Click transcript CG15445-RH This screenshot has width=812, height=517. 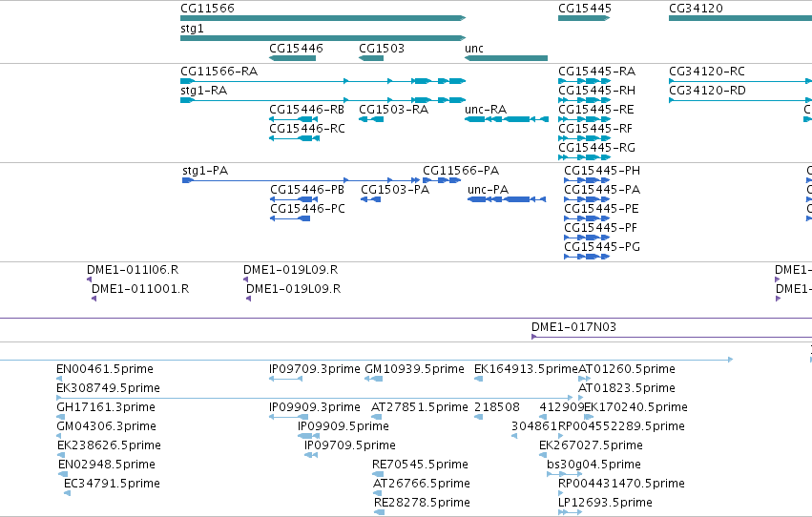pyautogui.click(x=584, y=100)
